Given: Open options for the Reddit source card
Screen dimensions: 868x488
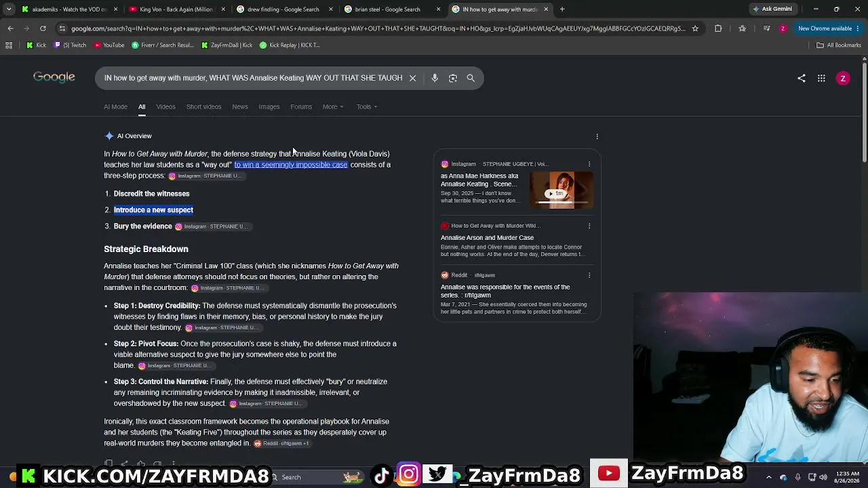Looking at the screenshot, I should [x=589, y=275].
